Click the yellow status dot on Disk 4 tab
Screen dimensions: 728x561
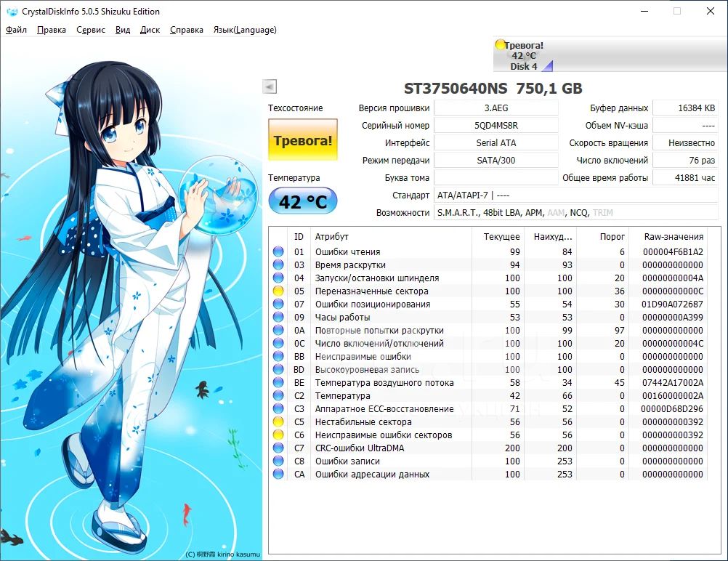pyautogui.click(x=500, y=44)
